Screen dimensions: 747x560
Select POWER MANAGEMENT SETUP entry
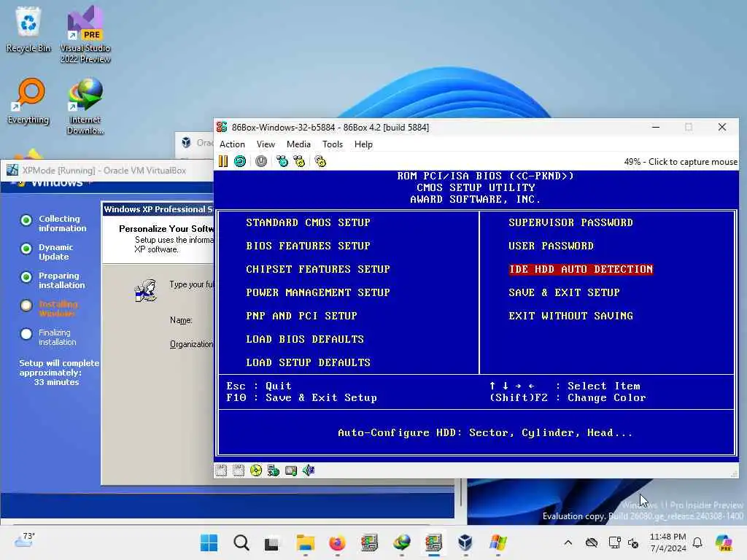click(318, 292)
